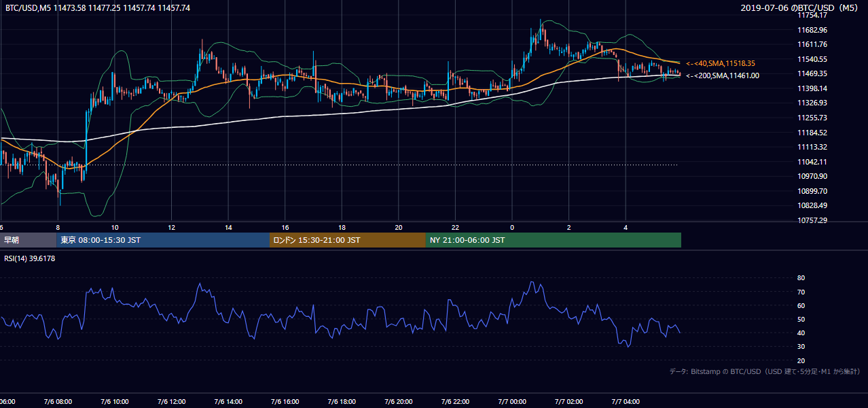Click price axis label 11682.96

tap(813, 30)
